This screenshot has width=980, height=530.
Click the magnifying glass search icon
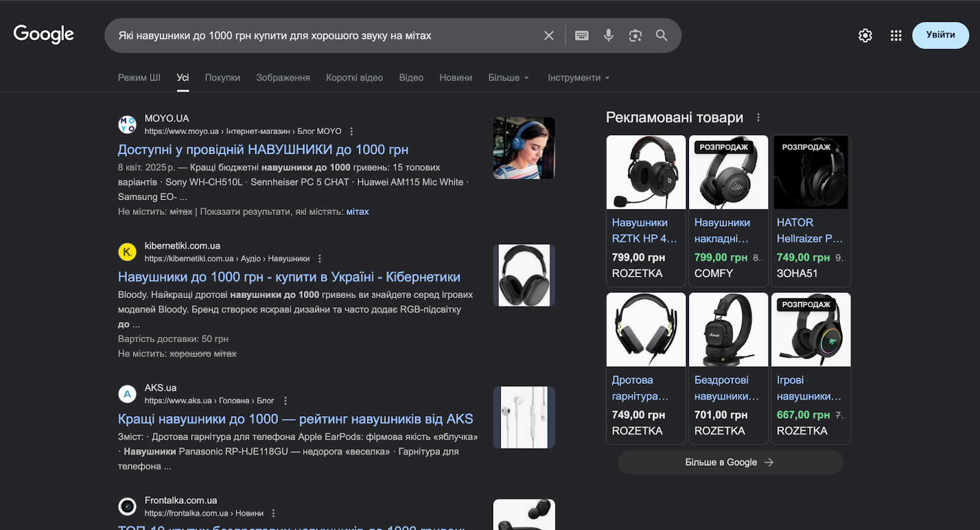point(661,35)
